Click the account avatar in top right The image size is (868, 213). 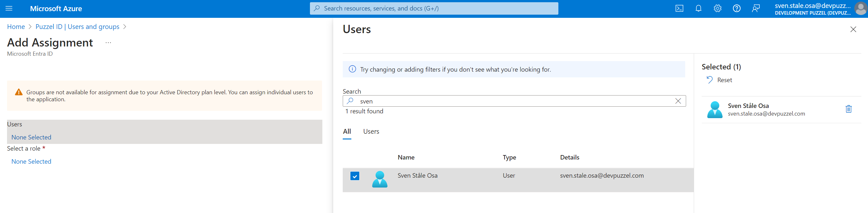click(x=860, y=9)
